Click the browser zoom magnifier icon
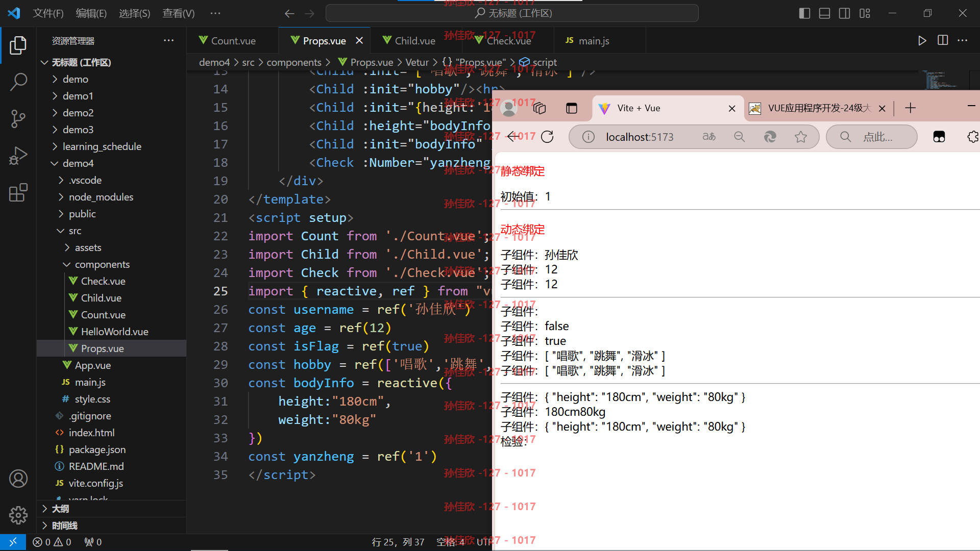The image size is (980, 551). [740, 137]
